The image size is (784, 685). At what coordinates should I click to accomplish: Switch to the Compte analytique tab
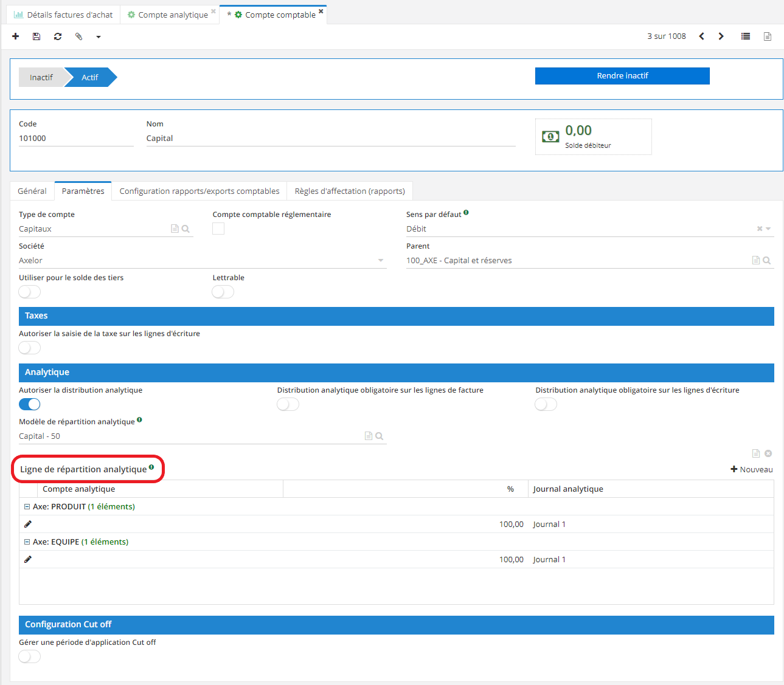point(170,15)
